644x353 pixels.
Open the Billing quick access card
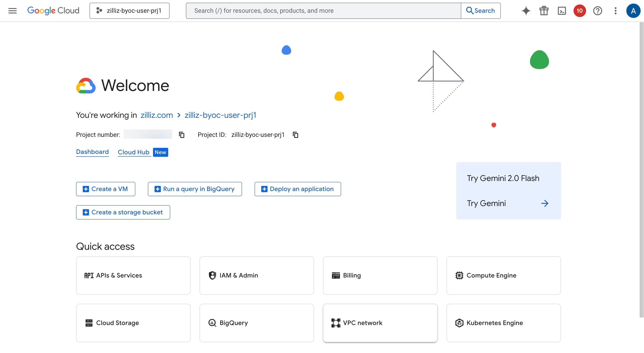[x=380, y=276]
